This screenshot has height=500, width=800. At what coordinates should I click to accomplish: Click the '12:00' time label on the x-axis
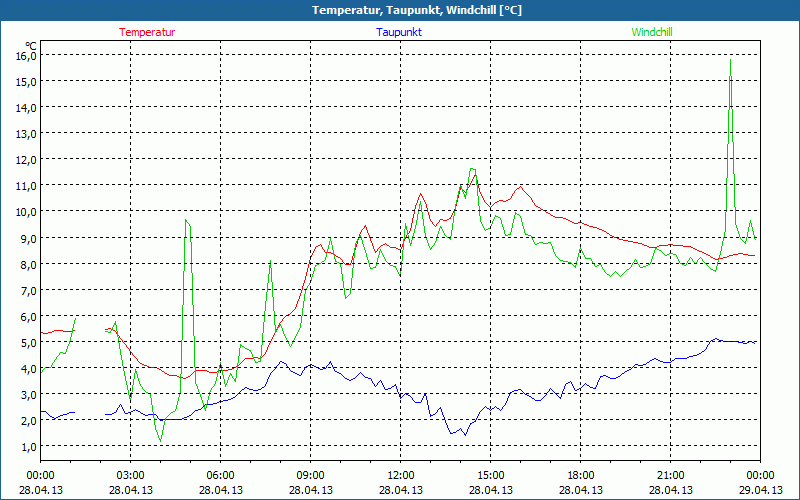coord(401,476)
